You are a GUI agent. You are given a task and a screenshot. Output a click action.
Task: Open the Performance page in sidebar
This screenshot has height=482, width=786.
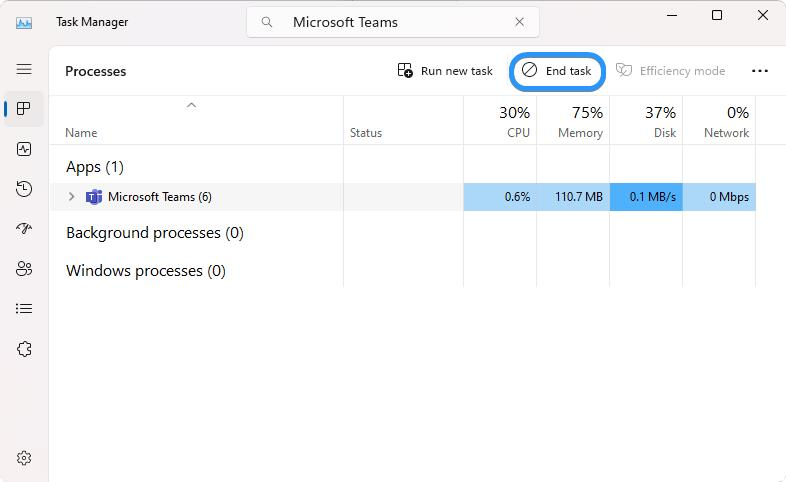coord(24,149)
